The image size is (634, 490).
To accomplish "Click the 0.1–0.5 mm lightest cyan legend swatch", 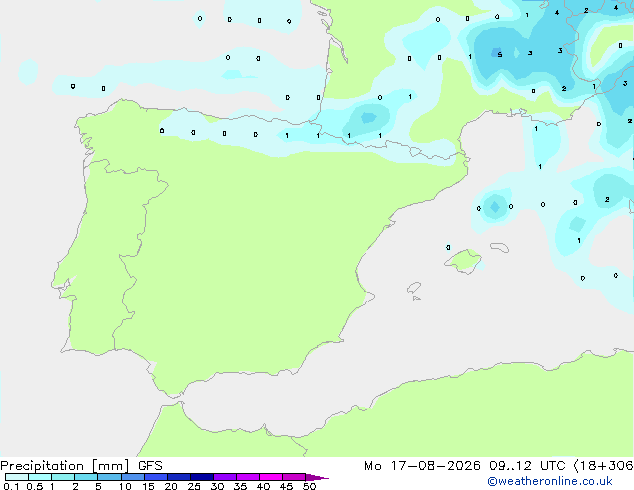I will (x=17, y=477).
